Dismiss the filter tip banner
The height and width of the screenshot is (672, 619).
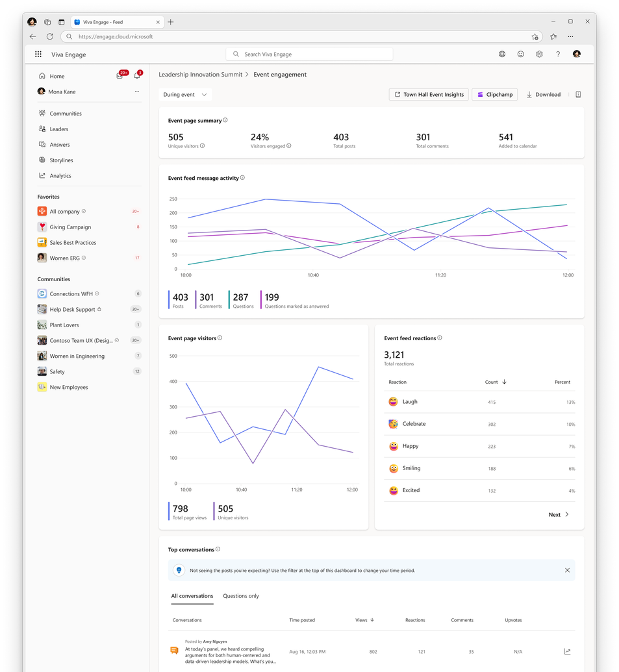(x=567, y=571)
